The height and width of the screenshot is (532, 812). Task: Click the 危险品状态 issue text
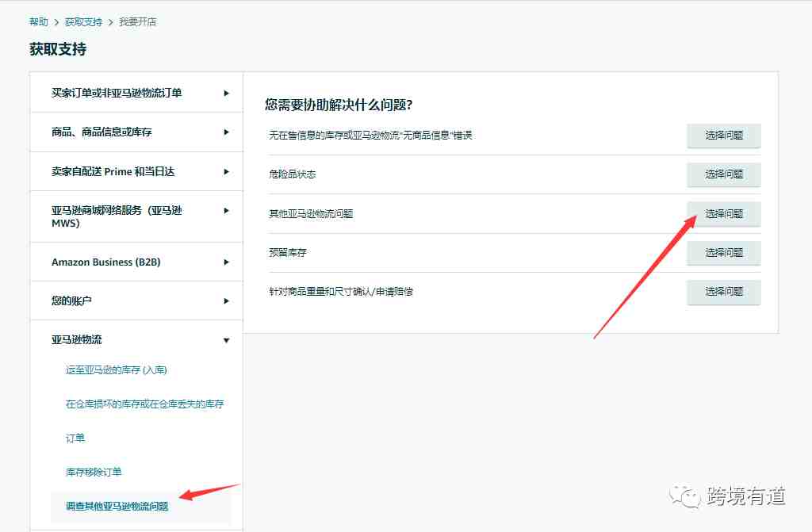[292, 174]
